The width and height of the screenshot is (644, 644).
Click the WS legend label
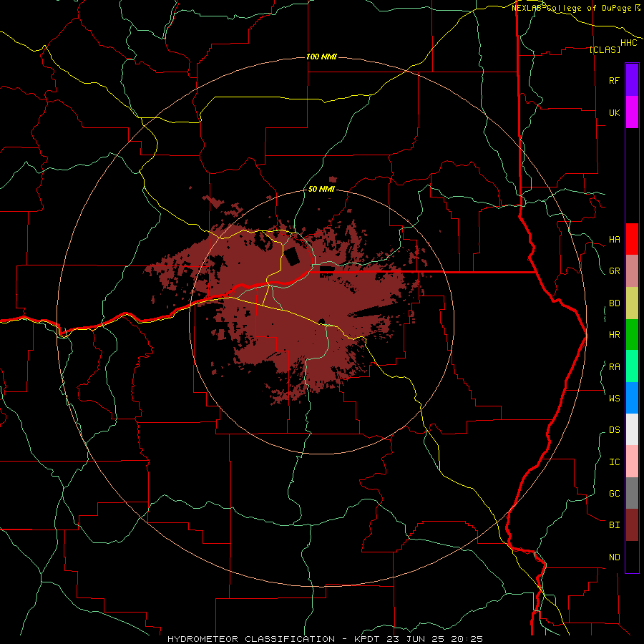(x=614, y=399)
